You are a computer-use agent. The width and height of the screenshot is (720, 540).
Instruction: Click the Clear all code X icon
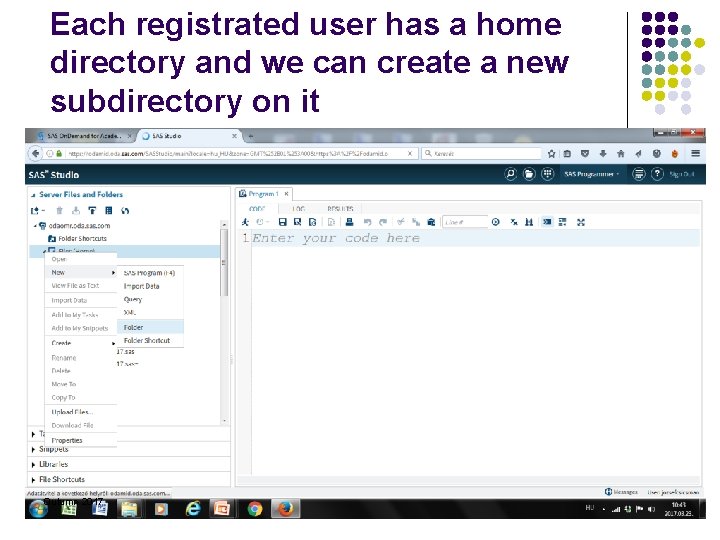514,222
